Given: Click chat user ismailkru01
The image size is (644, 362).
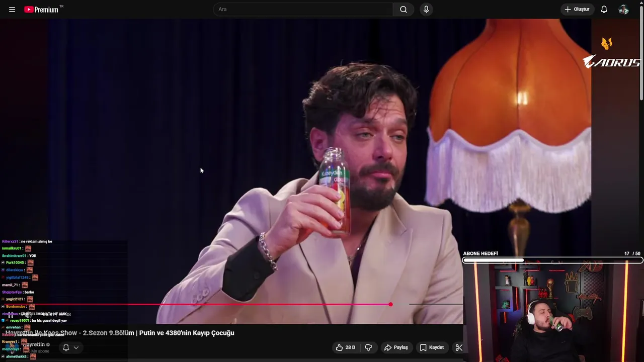Looking at the screenshot, I should (12, 248).
